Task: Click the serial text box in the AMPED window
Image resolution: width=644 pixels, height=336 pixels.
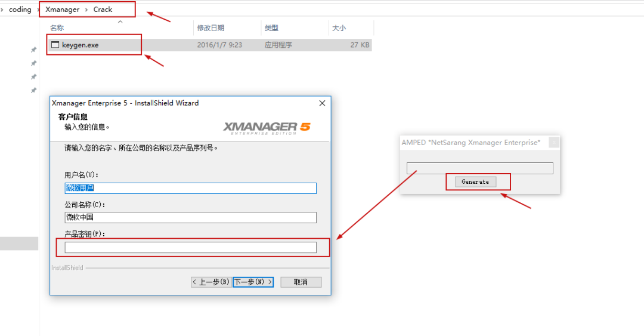Action: point(479,168)
